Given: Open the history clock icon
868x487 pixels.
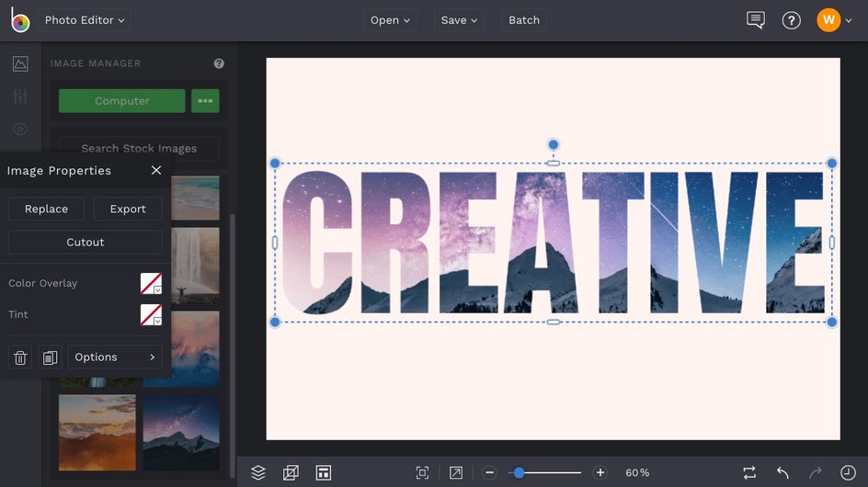Looking at the screenshot, I should pyautogui.click(x=848, y=472).
